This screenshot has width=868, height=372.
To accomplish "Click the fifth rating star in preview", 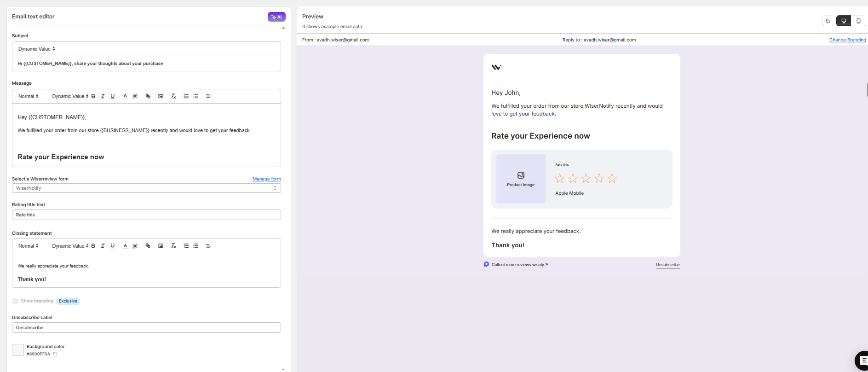I will (x=612, y=178).
